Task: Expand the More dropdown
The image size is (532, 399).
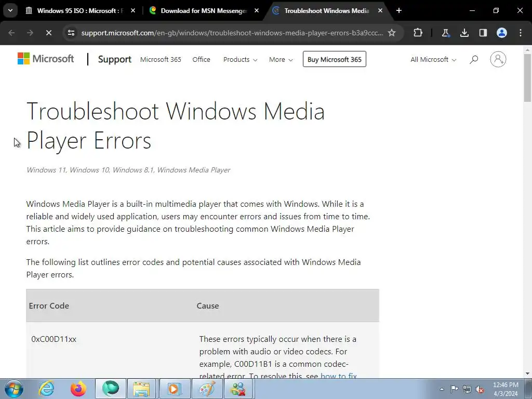Action: click(x=281, y=59)
